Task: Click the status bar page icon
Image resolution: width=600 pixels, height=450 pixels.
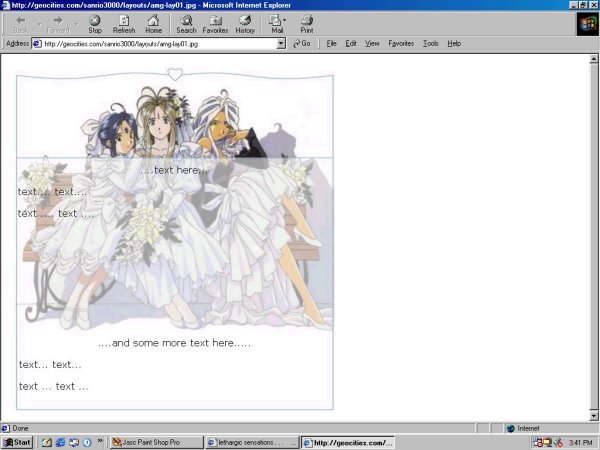Action: click(x=5, y=428)
